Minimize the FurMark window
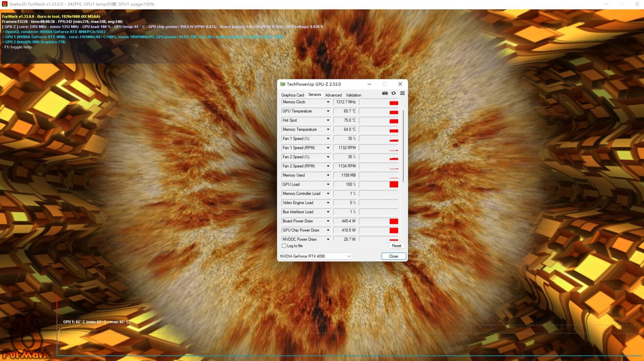This screenshot has height=361, width=644. click(x=606, y=4)
